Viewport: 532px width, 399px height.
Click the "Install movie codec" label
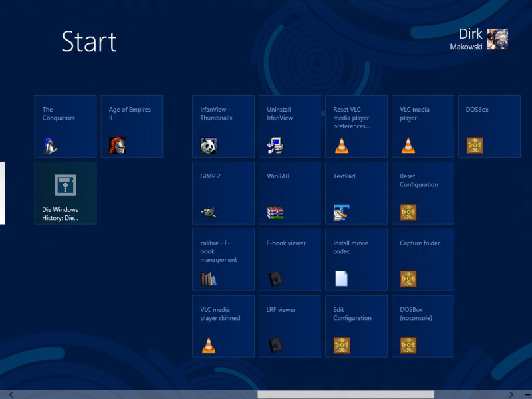click(x=350, y=247)
